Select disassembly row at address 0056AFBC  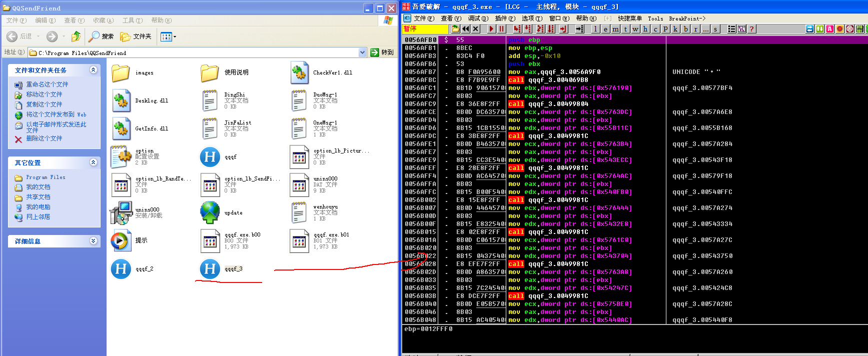coord(534,80)
